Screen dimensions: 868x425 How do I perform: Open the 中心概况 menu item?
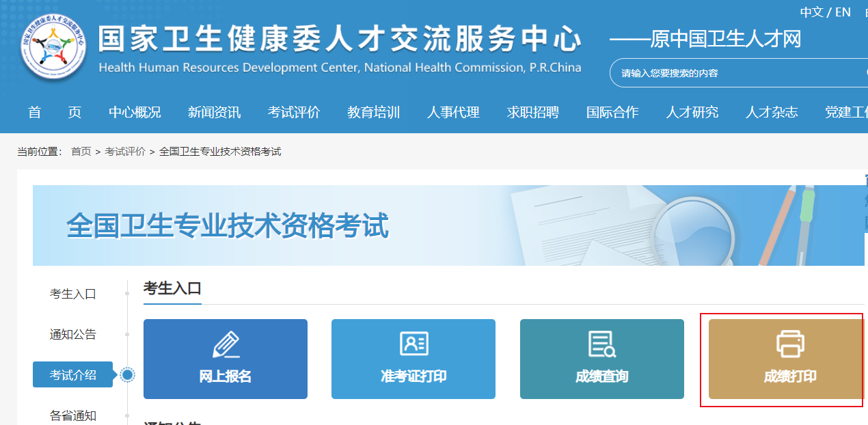coord(135,112)
